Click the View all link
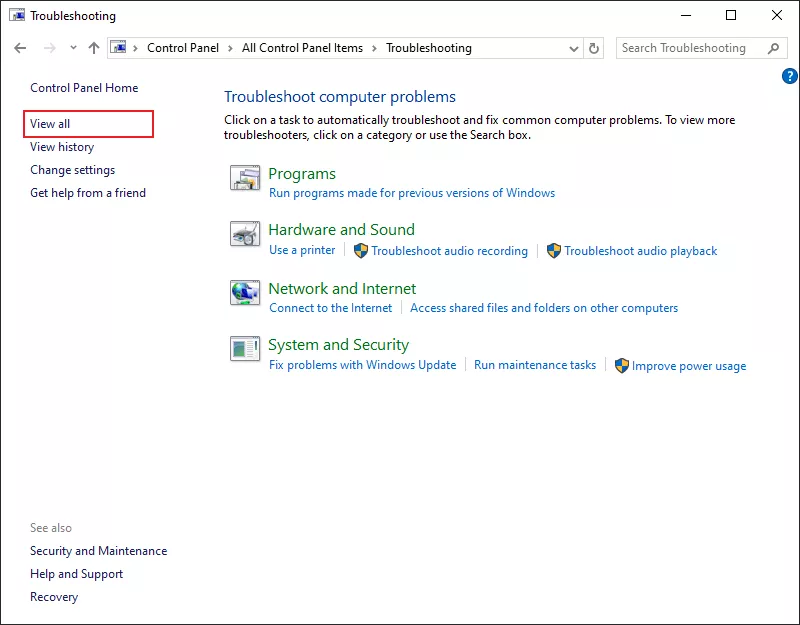Viewport: 800px width, 625px height. coord(50,124)
